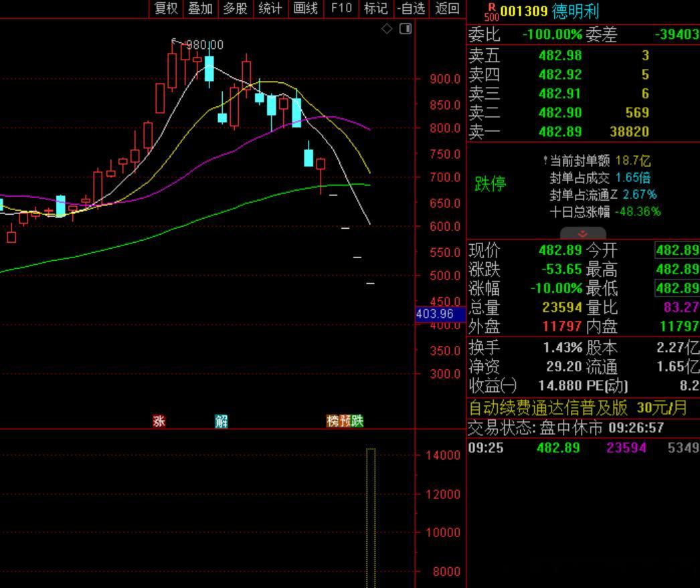Select the 画线 drawing tool
This screenshot has height=588, width=700.
click(x=305, y=9)
